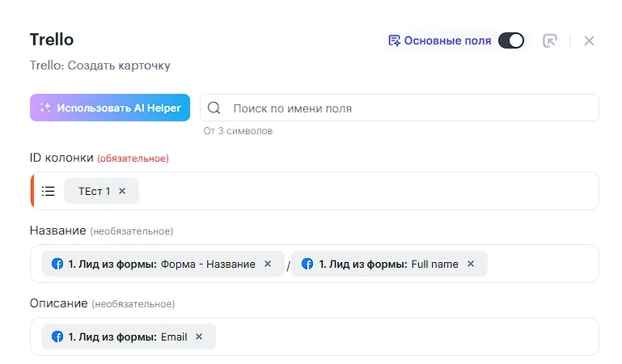Click the Facebook icon on Форма - Название tag

coord(57,264)
